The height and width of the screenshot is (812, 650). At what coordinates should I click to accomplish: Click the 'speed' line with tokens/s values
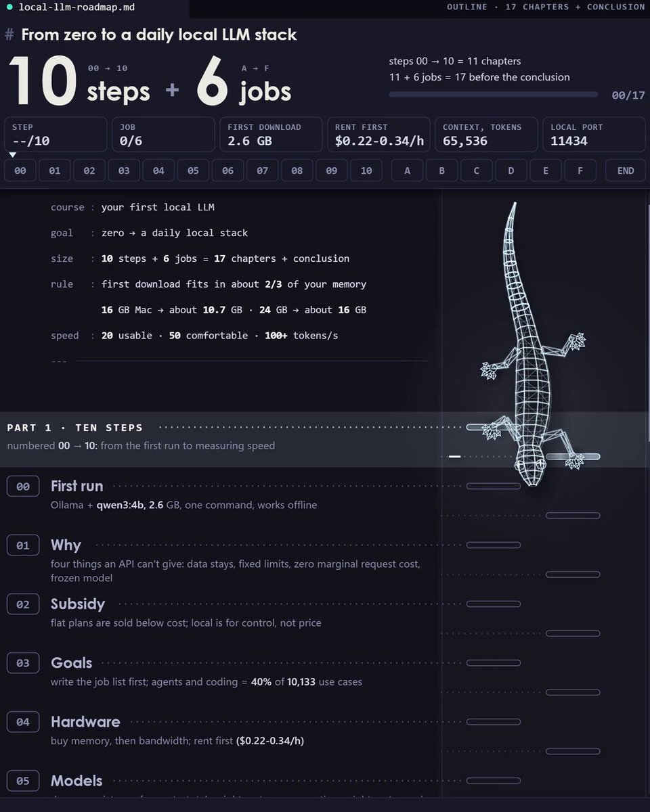coord(194,336)
